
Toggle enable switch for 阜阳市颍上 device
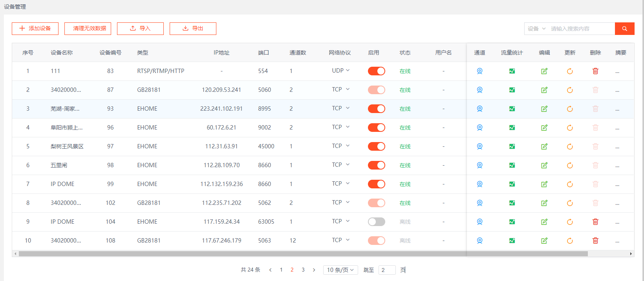(376, 128)
